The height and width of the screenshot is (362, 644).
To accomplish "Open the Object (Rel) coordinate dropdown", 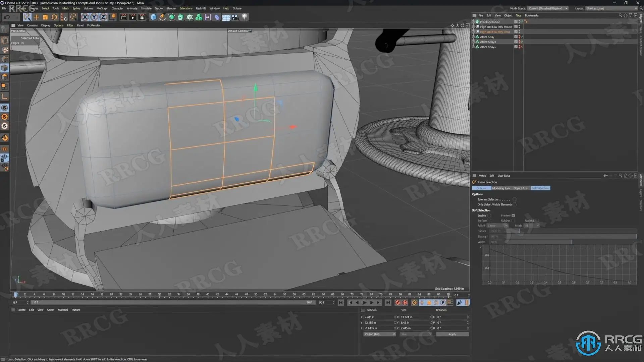I will pos(380,334).
